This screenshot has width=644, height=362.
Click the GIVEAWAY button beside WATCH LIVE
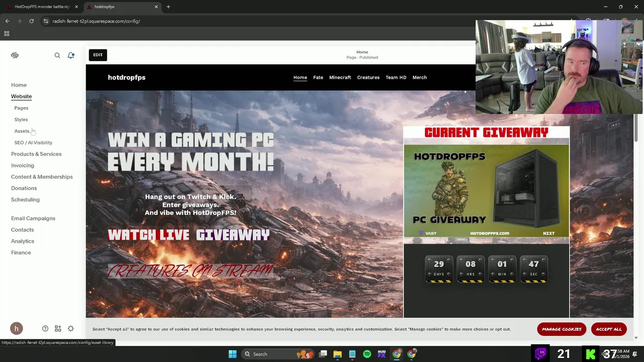coord(233,235)
